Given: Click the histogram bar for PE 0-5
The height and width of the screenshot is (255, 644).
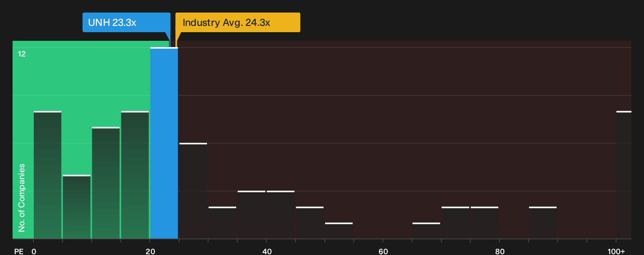Looking at the screenshot, I should pyautogui.click(x=48, y=175).
